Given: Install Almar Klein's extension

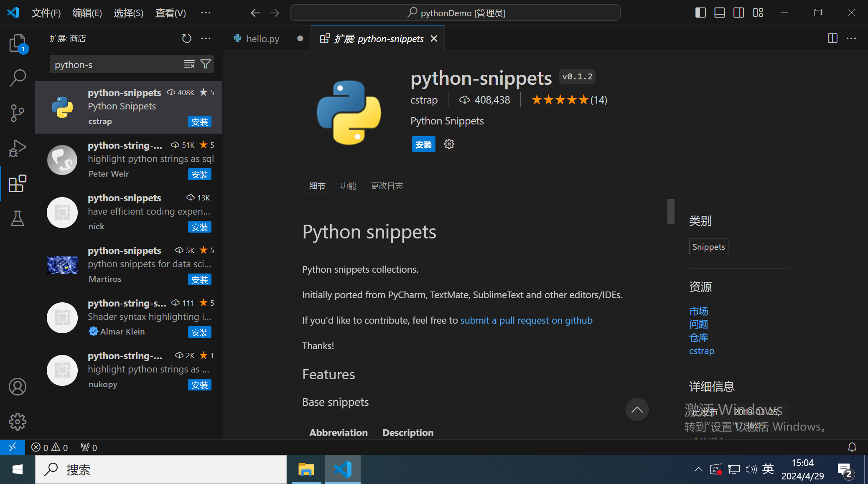Looking at the screenshot, I should point(200,332).
